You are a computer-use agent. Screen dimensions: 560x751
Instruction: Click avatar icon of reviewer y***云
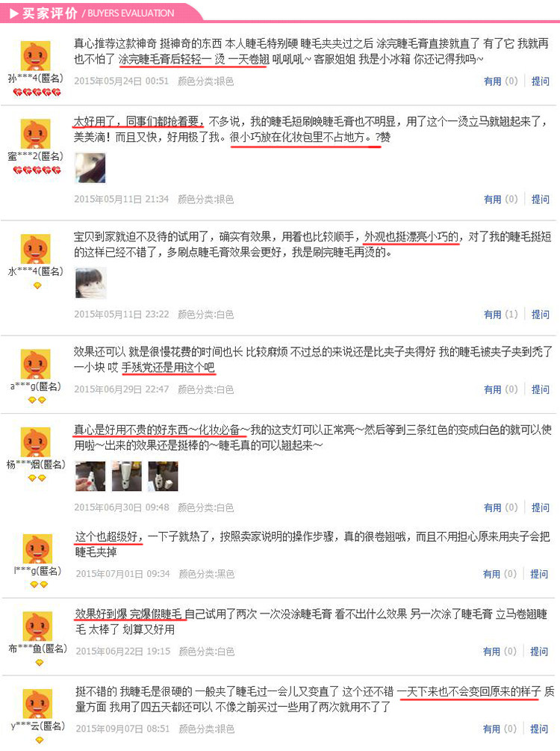[x=37, y=704]
